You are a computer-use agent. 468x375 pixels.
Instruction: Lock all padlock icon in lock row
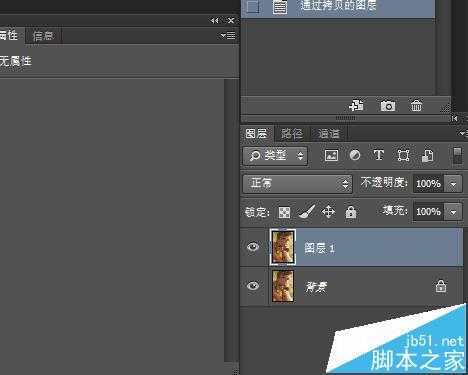(x=351, y=212)
